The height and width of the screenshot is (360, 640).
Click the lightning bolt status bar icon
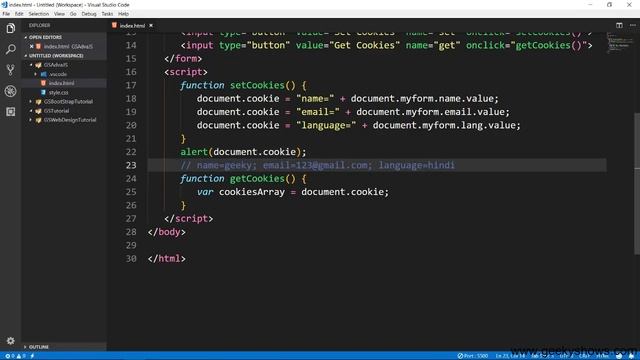(x=32, y=356)
